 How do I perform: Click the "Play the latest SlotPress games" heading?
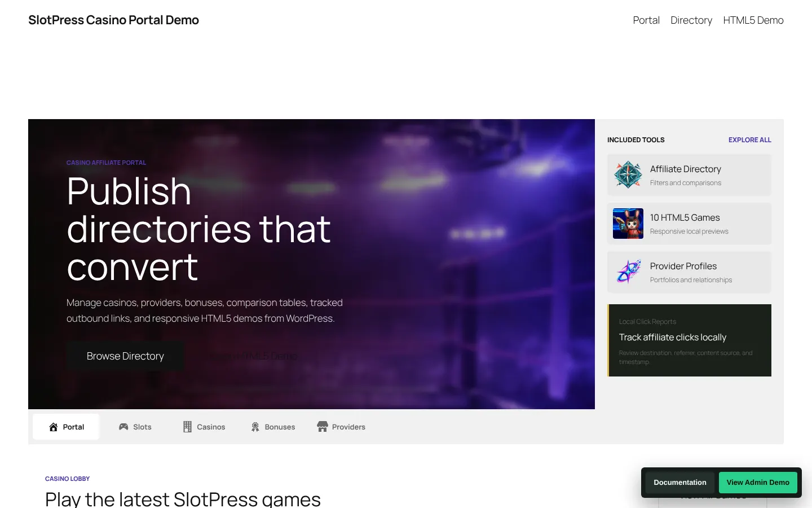pos(183,499)
